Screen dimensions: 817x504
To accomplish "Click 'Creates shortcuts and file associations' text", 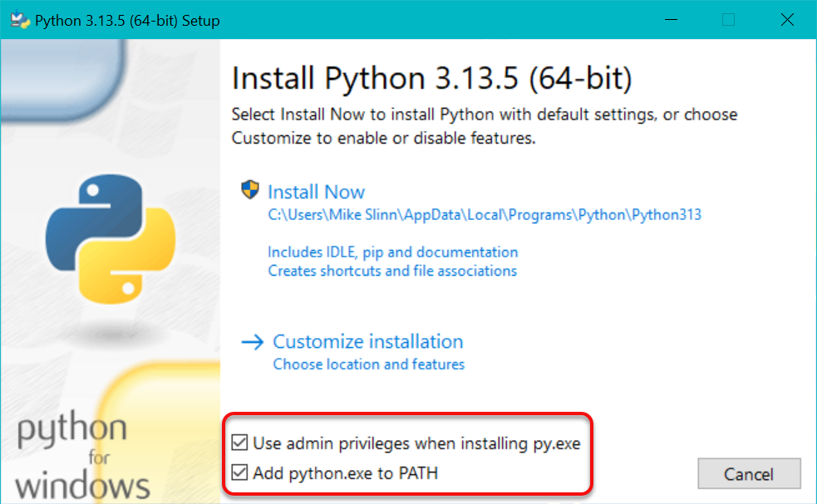I will point(391,271).
